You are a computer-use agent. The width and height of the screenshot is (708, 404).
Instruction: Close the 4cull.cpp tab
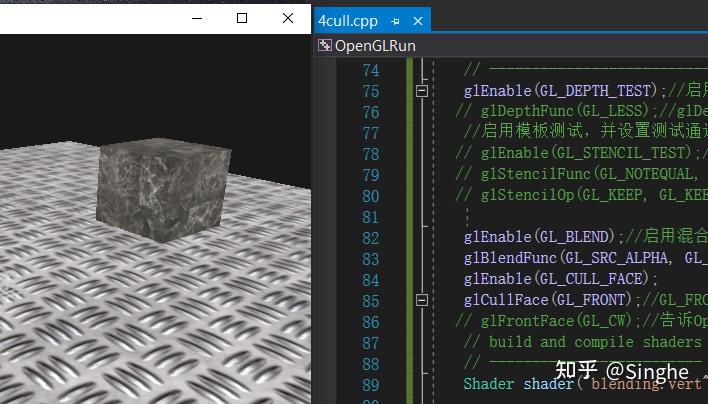tap(418, 21)
